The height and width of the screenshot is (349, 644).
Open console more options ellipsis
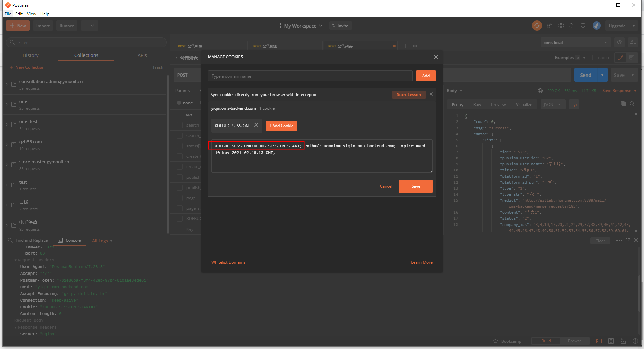coord(619,241)
